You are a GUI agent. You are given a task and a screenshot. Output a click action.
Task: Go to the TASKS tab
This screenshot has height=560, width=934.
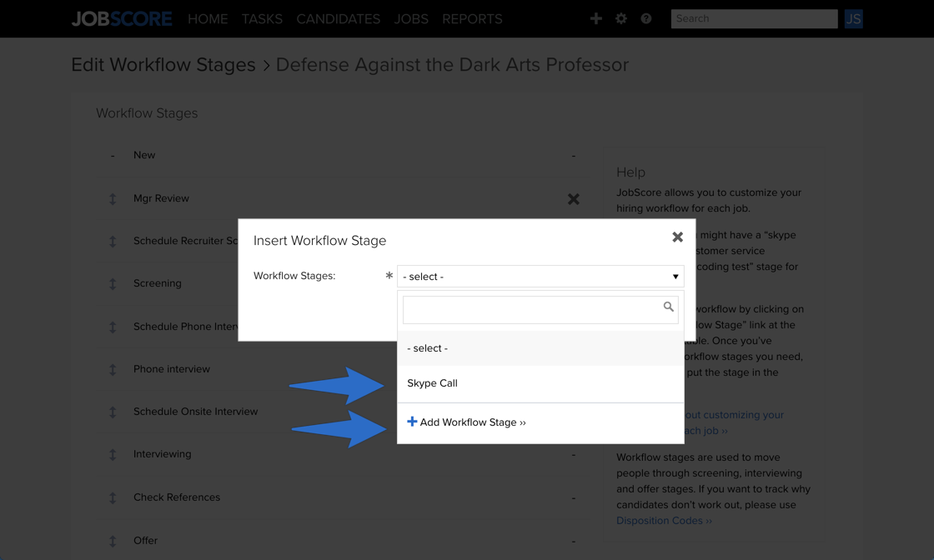coord(262,19)
